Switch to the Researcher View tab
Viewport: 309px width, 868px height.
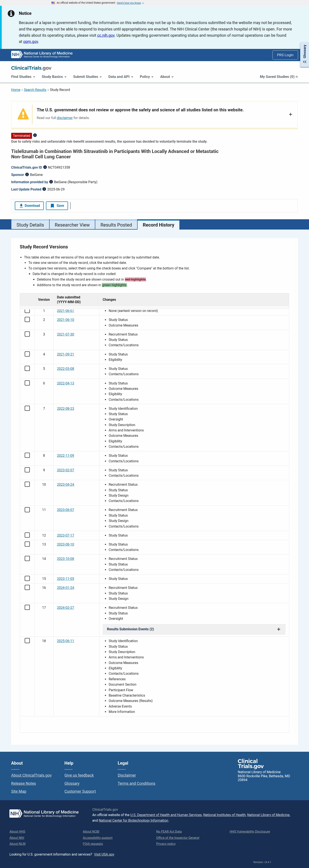coord(72,225)
